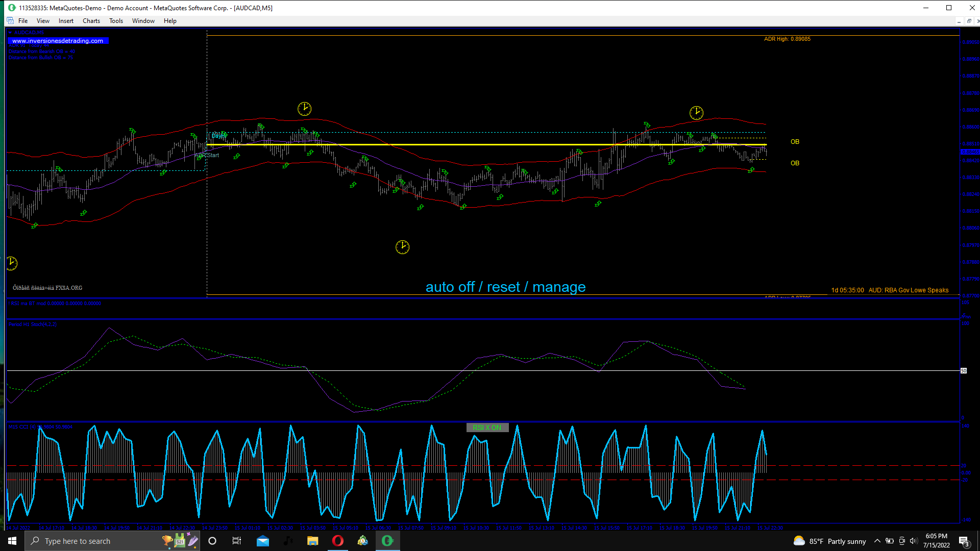The height and width of the screenshot is (551, 980).
Task: Open the www.inversionesdetrading.com link label
Action: (x=58, y=41)
